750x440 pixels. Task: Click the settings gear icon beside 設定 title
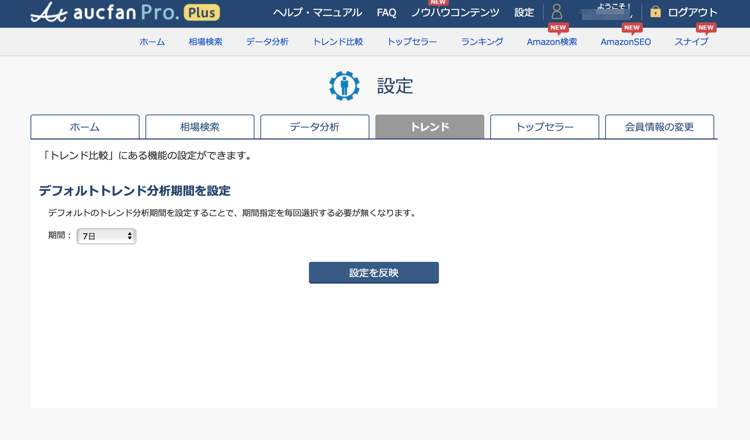click(x=344, y=86)
